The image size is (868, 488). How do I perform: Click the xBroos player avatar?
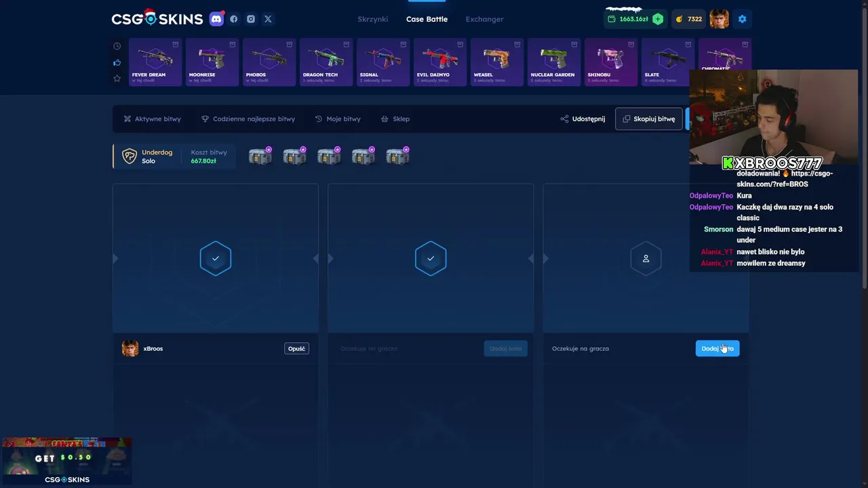click(130, 348)
